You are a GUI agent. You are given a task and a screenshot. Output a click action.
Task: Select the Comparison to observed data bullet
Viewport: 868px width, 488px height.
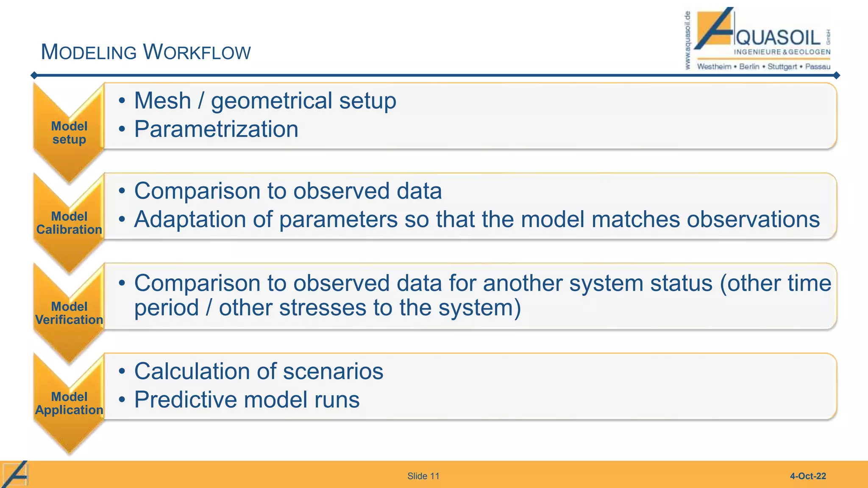[288, 191]
